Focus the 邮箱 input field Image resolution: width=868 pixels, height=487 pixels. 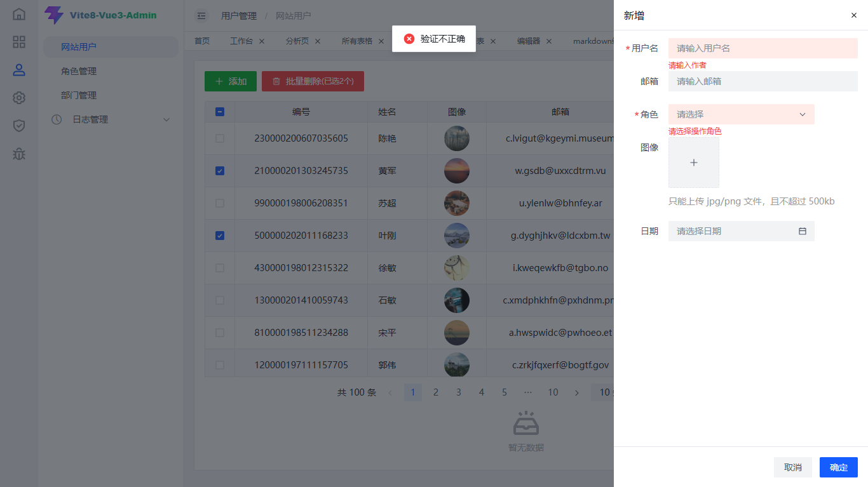(763, 81)
